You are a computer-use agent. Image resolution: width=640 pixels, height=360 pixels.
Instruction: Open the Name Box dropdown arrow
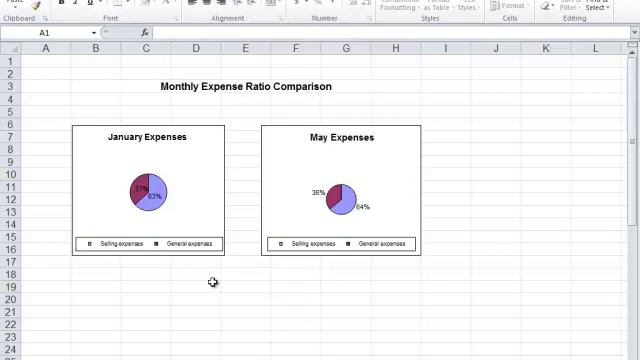tap(94, 33)
